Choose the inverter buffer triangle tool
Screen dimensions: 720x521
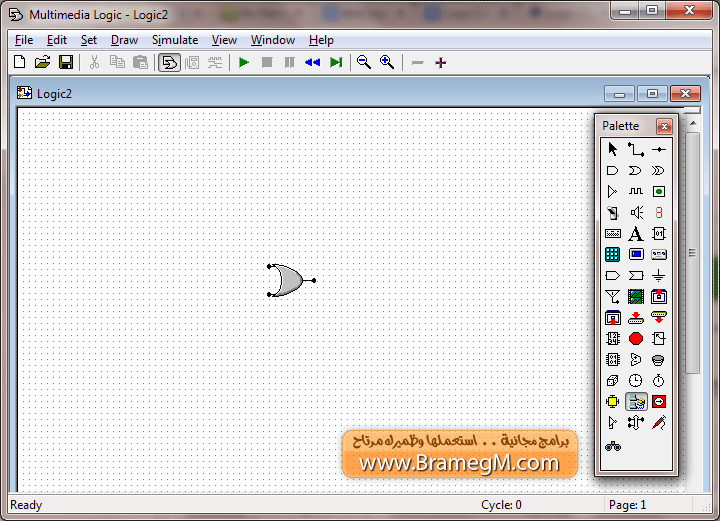(x=612, y=191)
